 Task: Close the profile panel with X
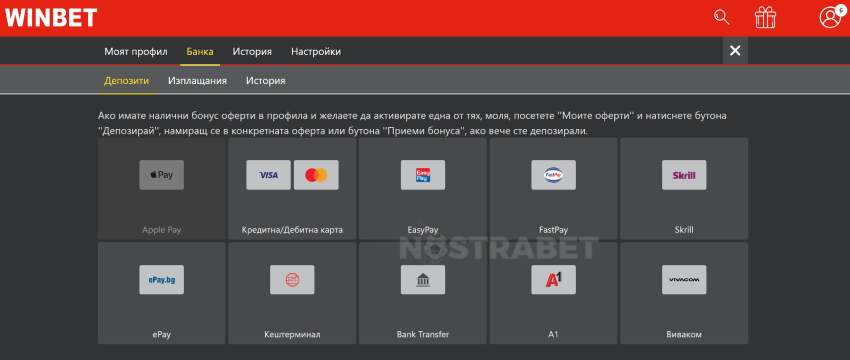(735, 50)
